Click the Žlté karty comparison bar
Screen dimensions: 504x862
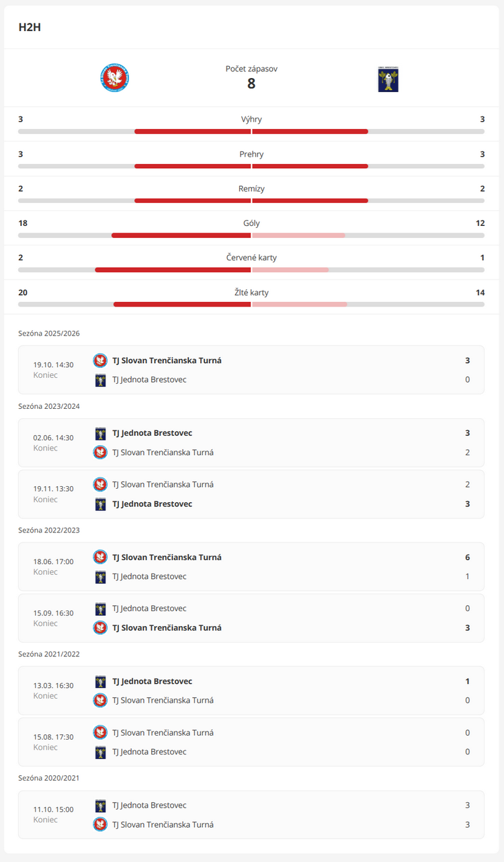tap(251, 305)
